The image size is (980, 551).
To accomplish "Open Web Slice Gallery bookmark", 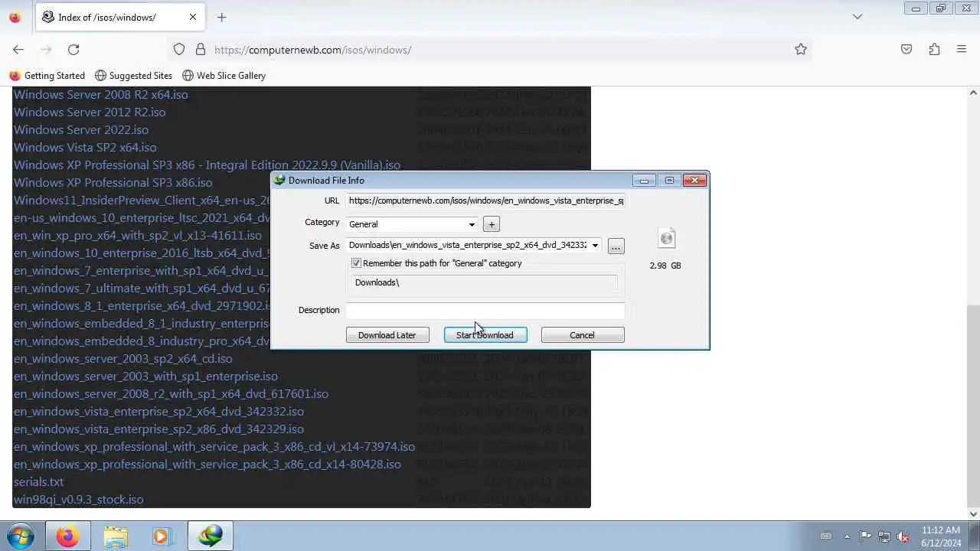I will pos(224,76).
